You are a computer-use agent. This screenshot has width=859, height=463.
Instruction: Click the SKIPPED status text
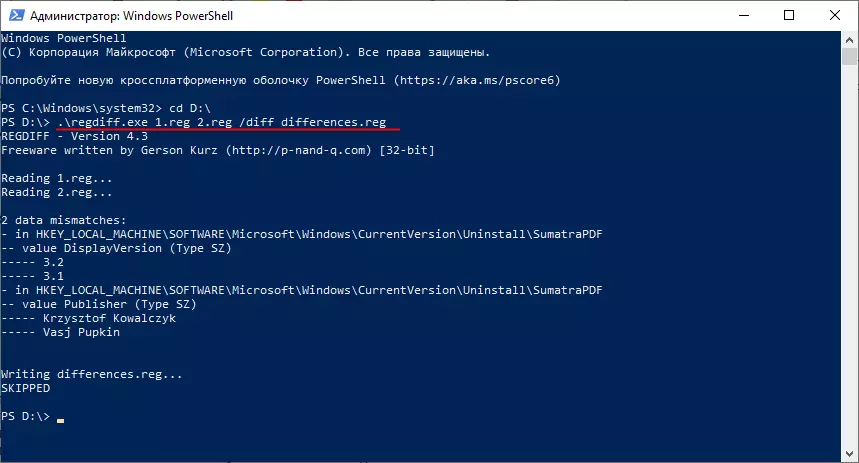[x=26, y=388]
